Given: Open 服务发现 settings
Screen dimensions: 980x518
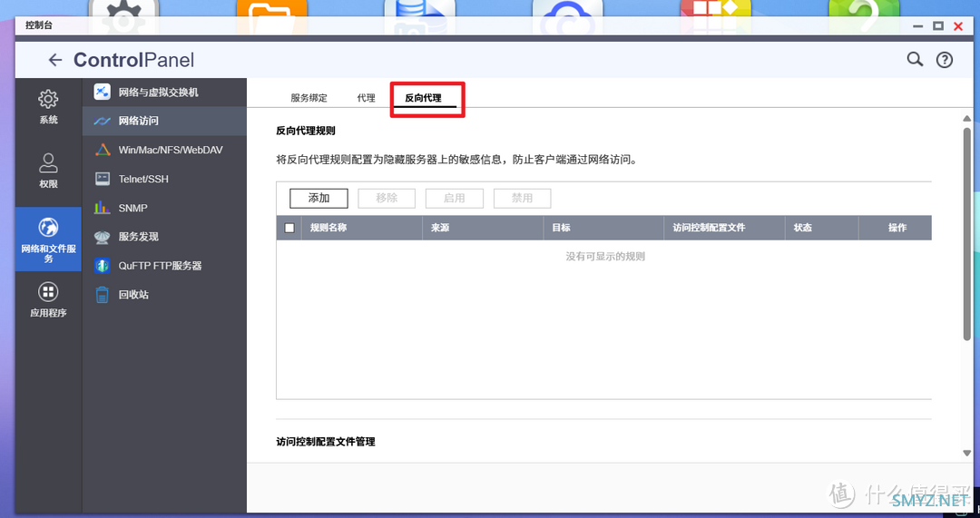Looking at the screenshot, I should coord(164,236).
